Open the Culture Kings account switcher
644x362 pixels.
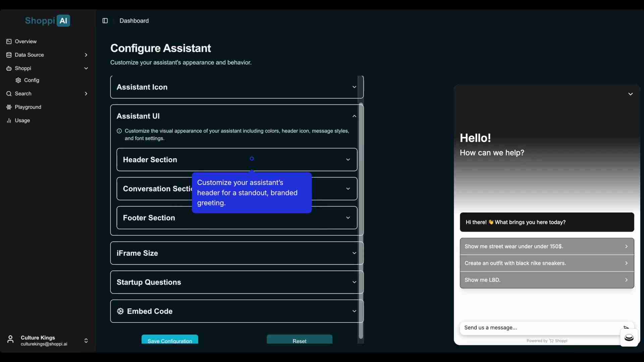click(86, 341)
